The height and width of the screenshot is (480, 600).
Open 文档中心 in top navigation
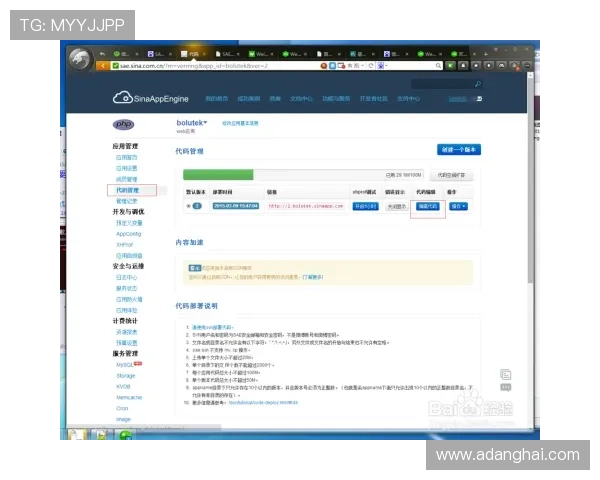[x=301, y=99]
